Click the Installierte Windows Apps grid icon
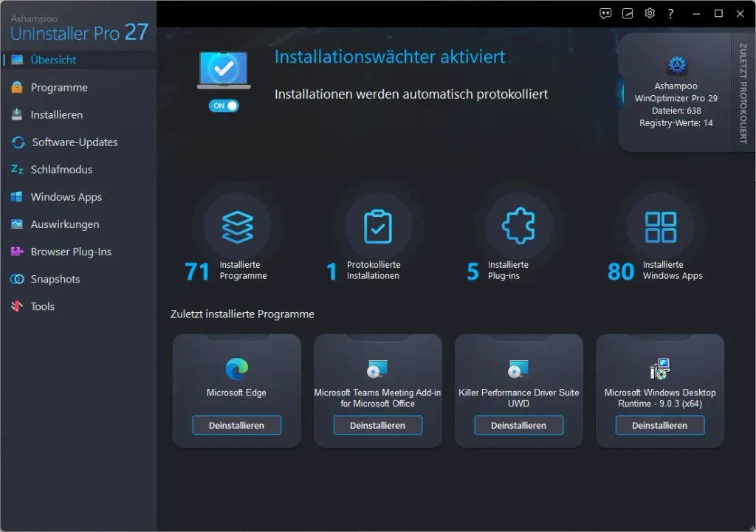The height and width of the screenshot is (532, 756). pos(661,227)
